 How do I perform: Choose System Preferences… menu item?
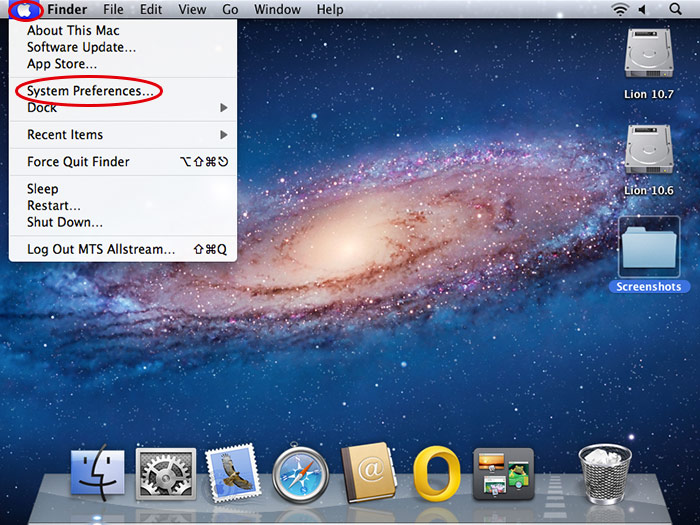123,91
